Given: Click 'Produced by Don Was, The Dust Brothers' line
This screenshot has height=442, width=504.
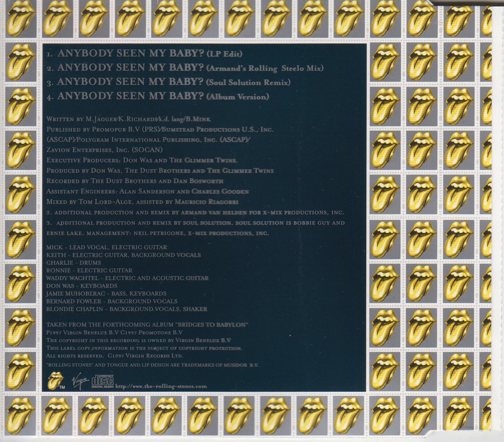Looking at the screenshot, I should click(x=160, y=171).
